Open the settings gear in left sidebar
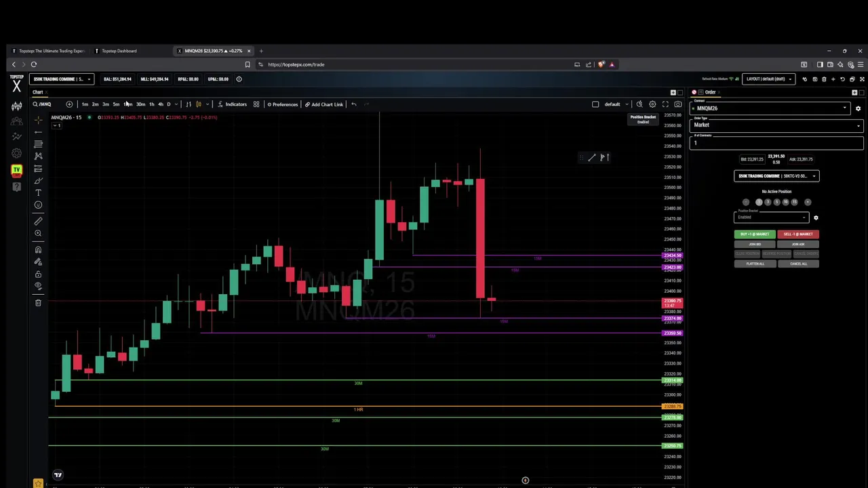The width and height of the screenshot is (868, 488). 16,153
